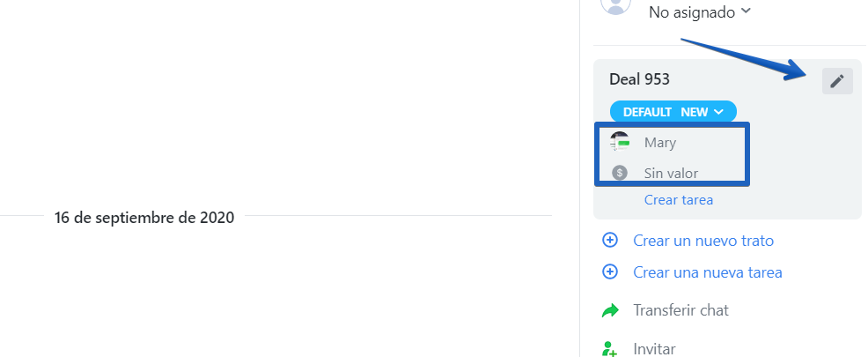Click the Sin valor deal value

point(671,174)
